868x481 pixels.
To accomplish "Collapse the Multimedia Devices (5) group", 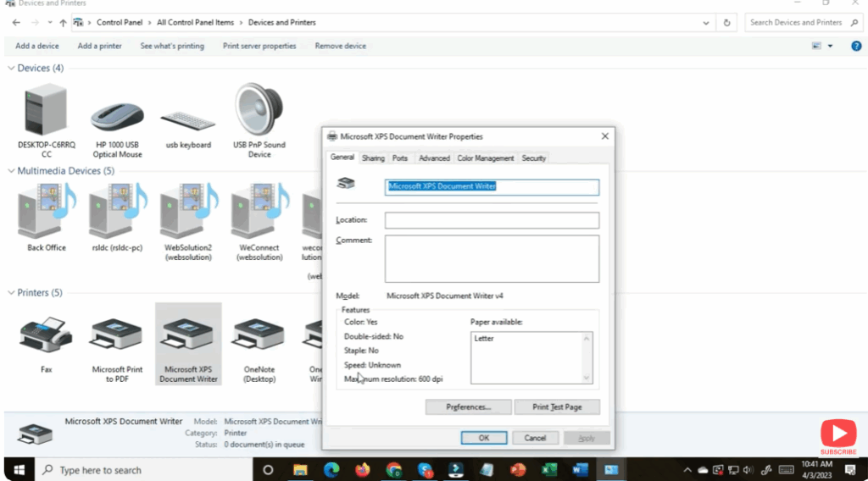I will (x=11, y=171).
